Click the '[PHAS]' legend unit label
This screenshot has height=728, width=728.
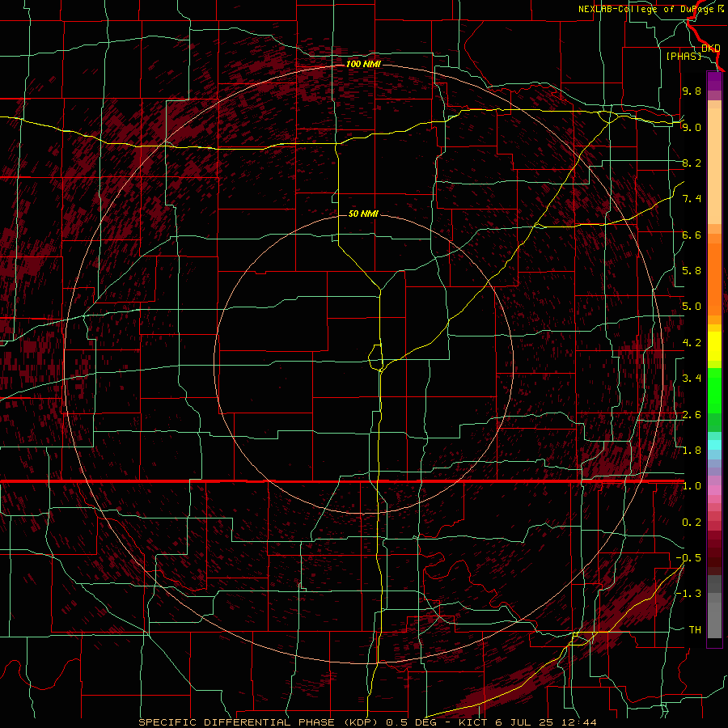pyautogui.click(x=684, y=56)
